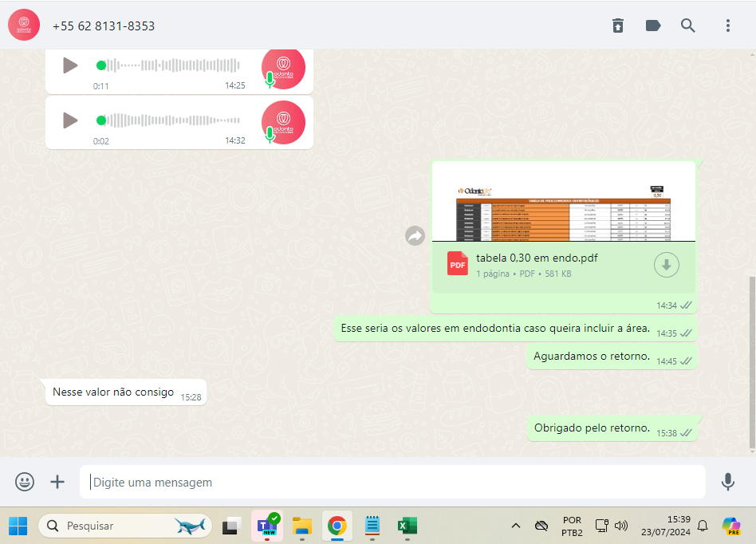Start recording a voice message
The width and height of the screenshot is (756, 544).
[x=727, y=482]
